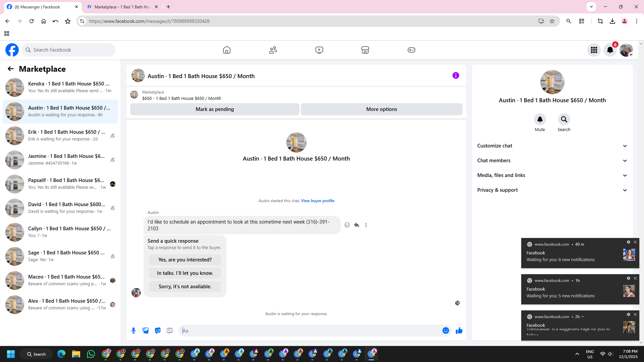
Task: Open the Video (Watch) icon
Action: 319,50
